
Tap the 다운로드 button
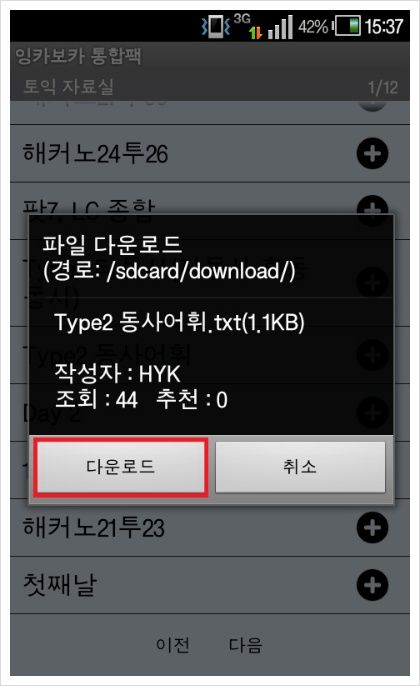point(120,468)
